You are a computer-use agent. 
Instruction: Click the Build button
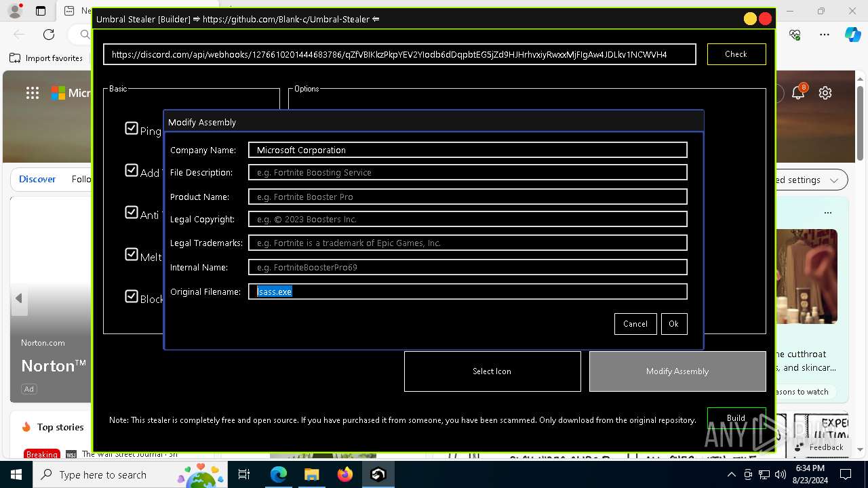click(736, 418)
